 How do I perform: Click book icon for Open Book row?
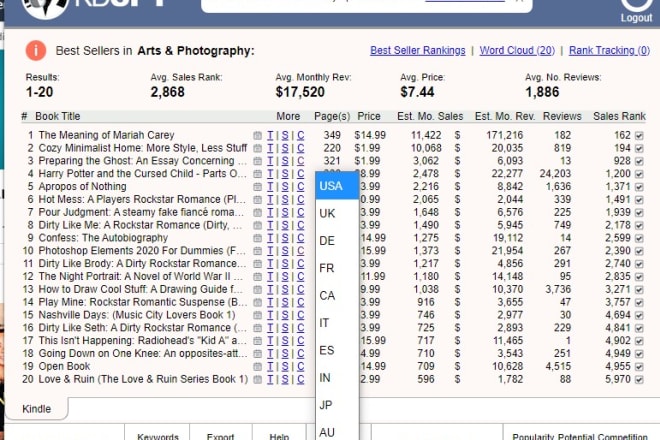(256, 366)
